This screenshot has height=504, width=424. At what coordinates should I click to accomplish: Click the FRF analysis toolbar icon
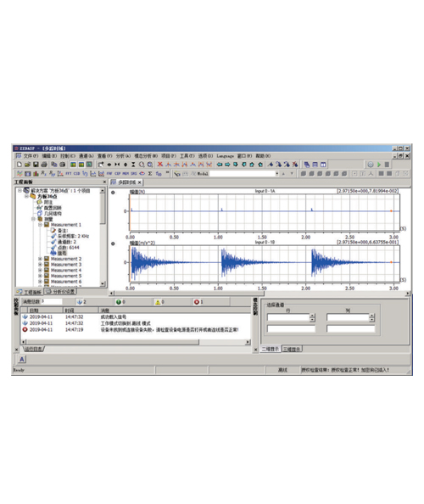109,174
